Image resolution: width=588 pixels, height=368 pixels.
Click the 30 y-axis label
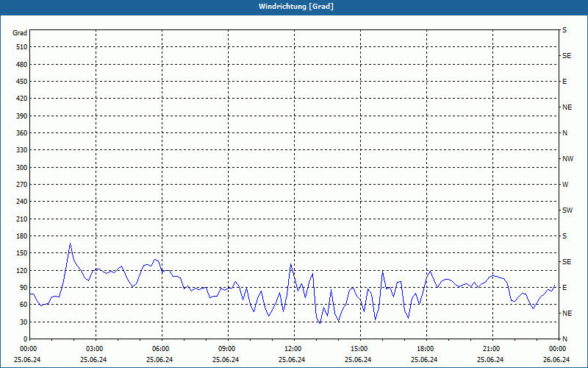(24, 322)
